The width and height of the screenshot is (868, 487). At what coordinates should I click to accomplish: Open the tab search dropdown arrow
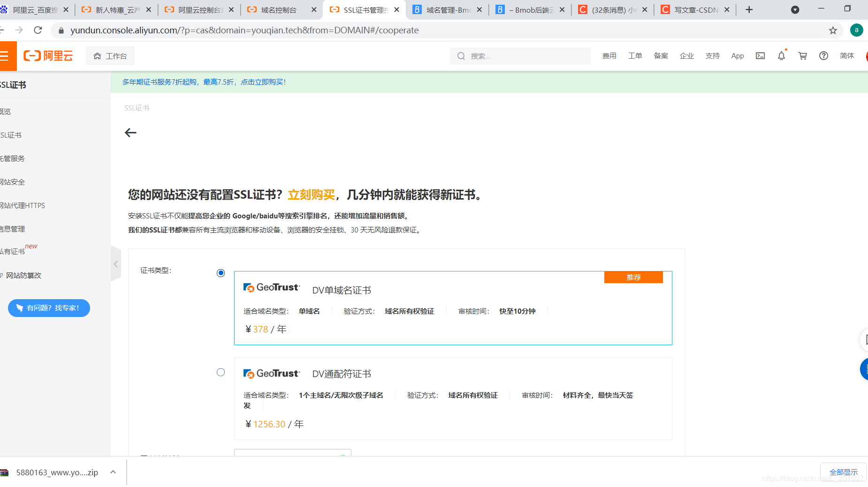(795, 10)
